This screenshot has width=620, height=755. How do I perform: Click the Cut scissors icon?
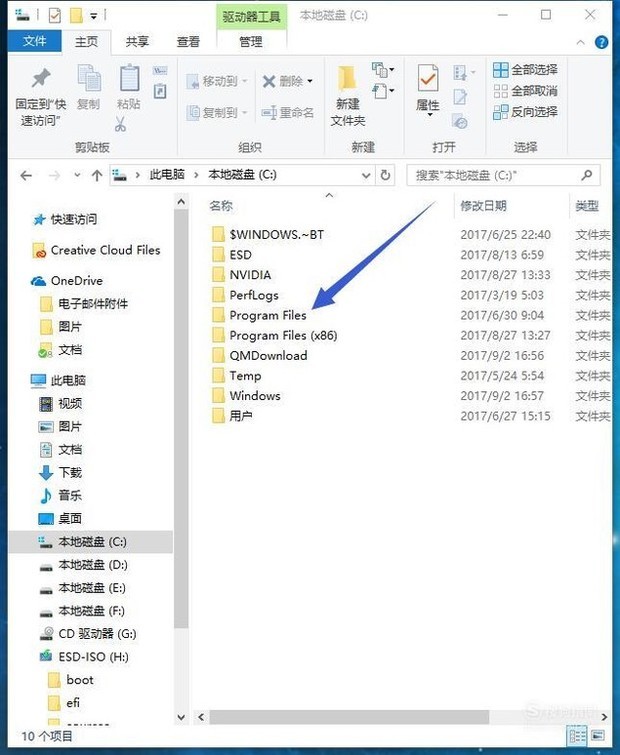pos(120,124)
